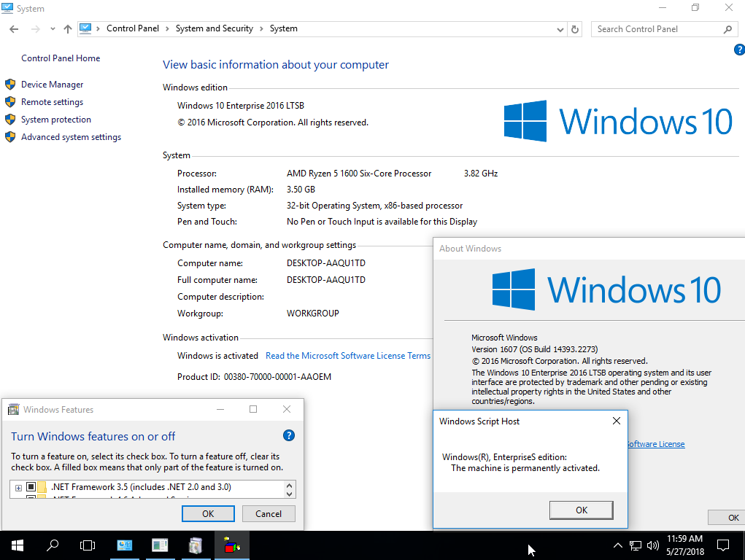Viewport: 745px width, 560px height.
Task: Click "Version 1607 (OS Build 14393.2273)" in About Windows
Action: click(535, 349)
